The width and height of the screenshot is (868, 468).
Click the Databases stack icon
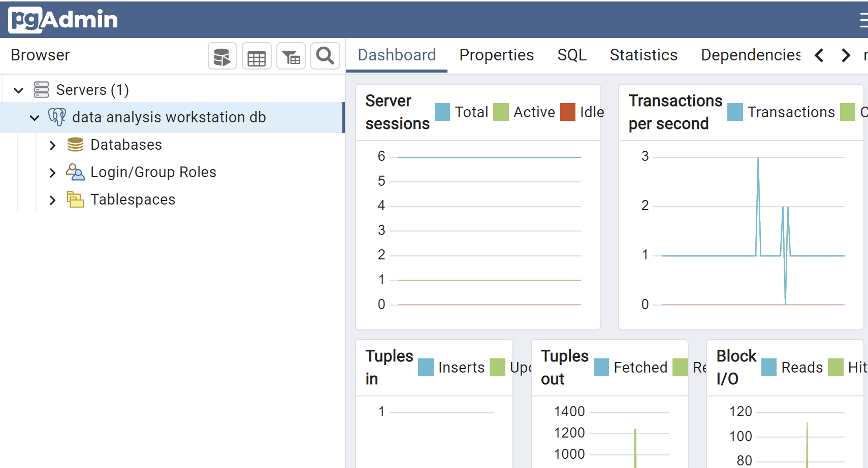tap(75, 145)
